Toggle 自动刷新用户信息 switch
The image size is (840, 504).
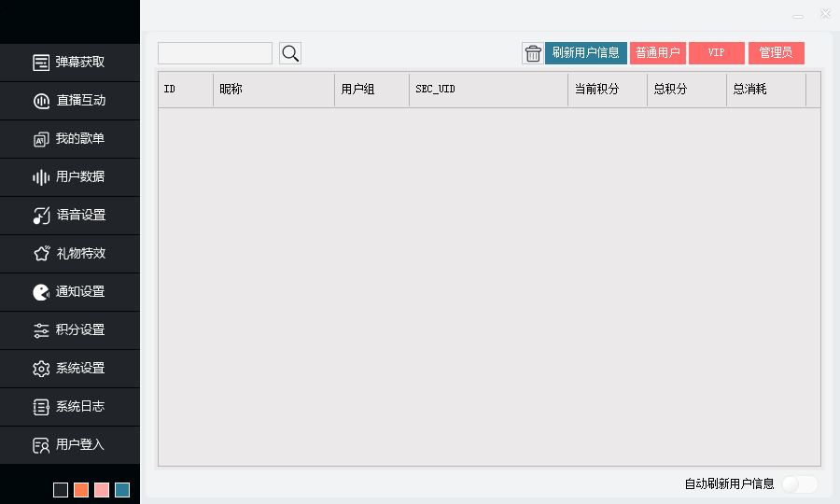[x=800, y=483]
